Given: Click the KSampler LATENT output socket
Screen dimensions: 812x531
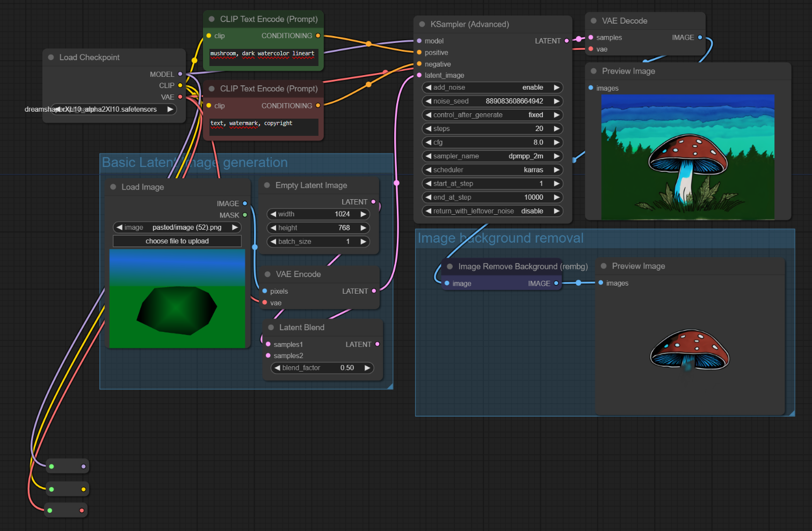Looking at the screenshot, I should click(x=567, y=41).
